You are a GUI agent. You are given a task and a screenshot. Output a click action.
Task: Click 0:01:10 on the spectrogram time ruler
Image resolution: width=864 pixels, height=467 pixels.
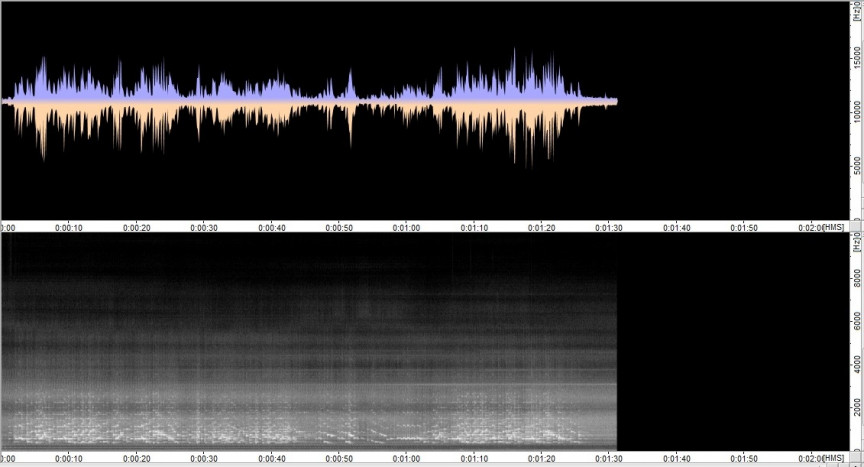pyautogui.click(x=474, y=459)
